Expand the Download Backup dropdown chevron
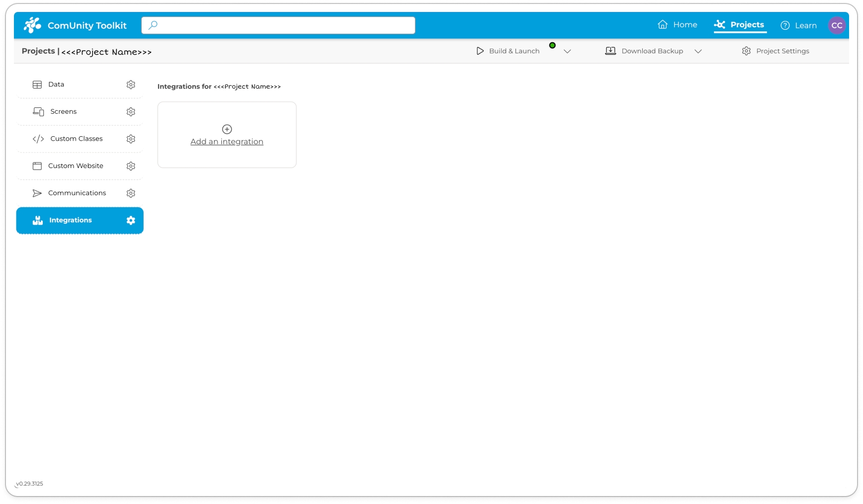The height and width of the screenshot is (504, 863). (x=698, y=51)
